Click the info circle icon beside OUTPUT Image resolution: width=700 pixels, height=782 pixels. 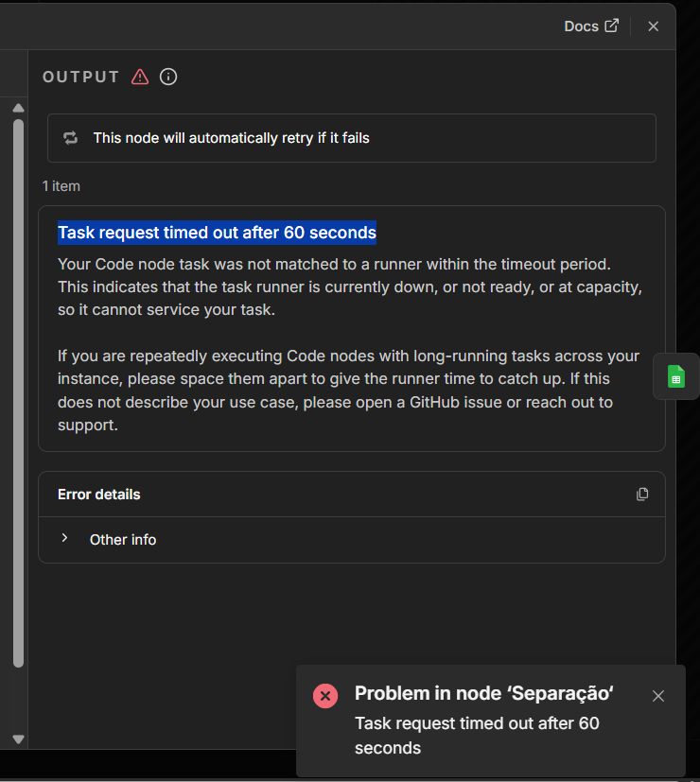click(x=168, y=77)
